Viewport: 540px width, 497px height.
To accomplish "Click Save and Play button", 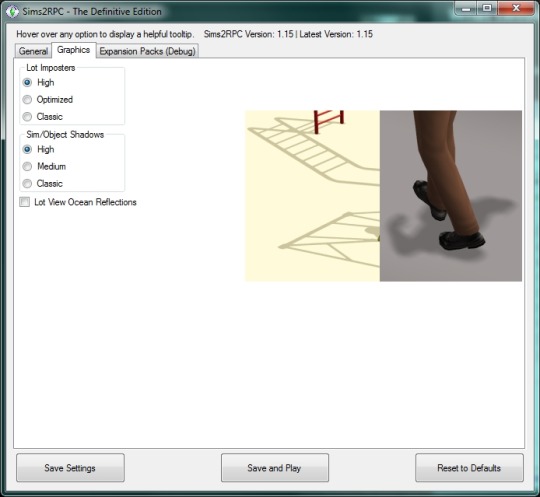I will point(275,468).
